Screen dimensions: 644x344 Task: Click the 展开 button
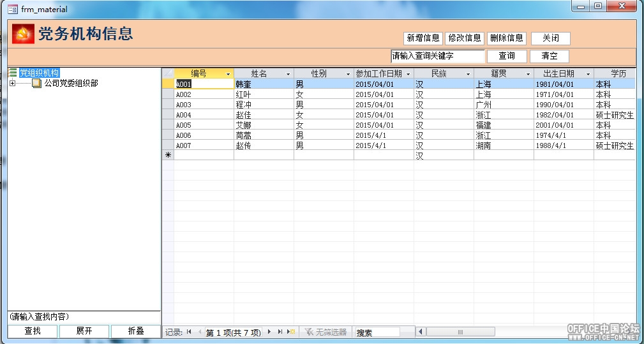(84, 331)
